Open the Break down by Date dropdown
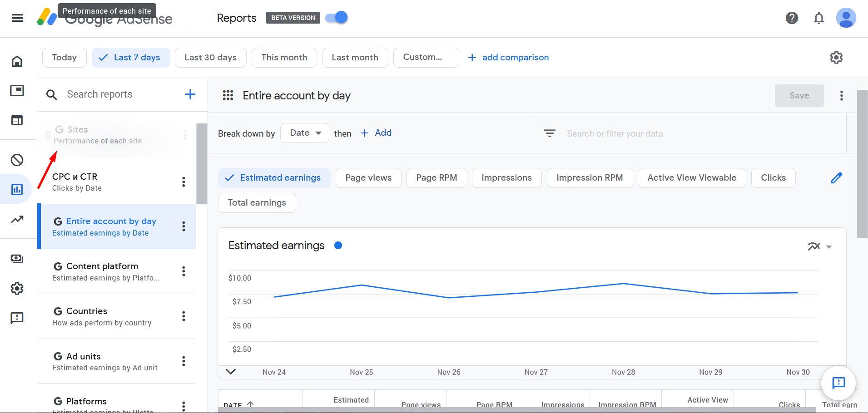The image size is (868, 413). click(304, 133)
